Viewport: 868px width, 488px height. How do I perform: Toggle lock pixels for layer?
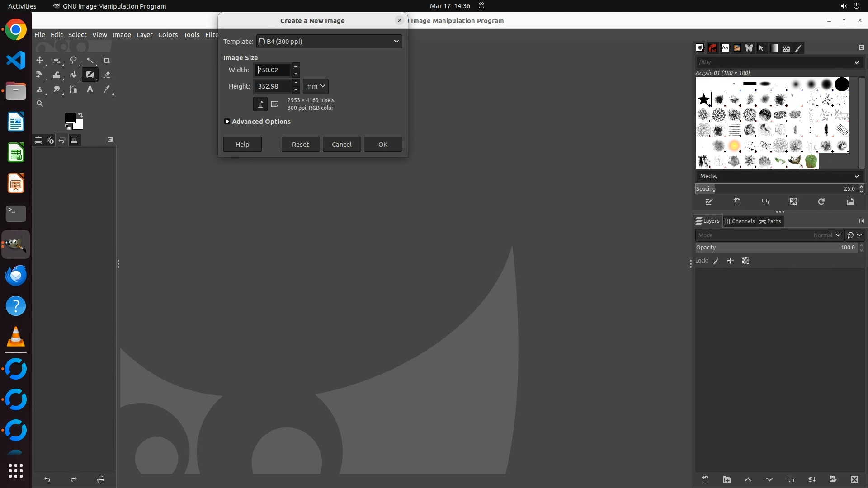(x=716, y=261)
